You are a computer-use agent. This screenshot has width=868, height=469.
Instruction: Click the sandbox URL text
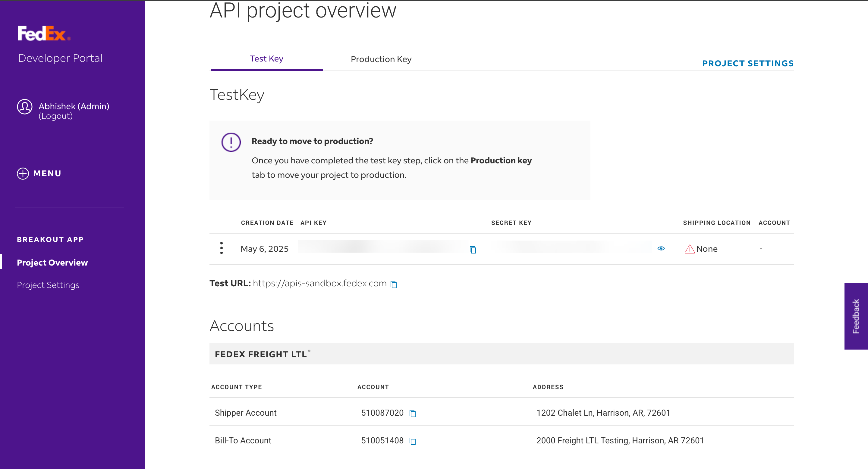point(319,283)
